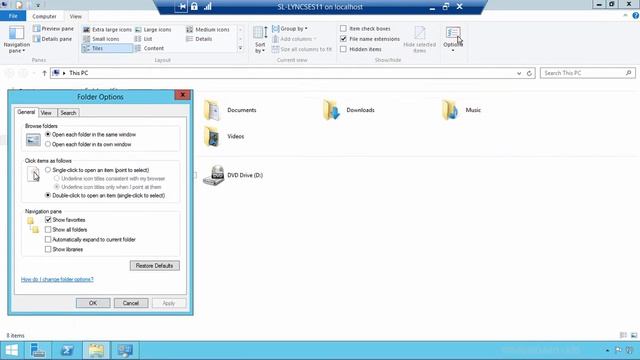Open the File menu tab

coord(13,16)
